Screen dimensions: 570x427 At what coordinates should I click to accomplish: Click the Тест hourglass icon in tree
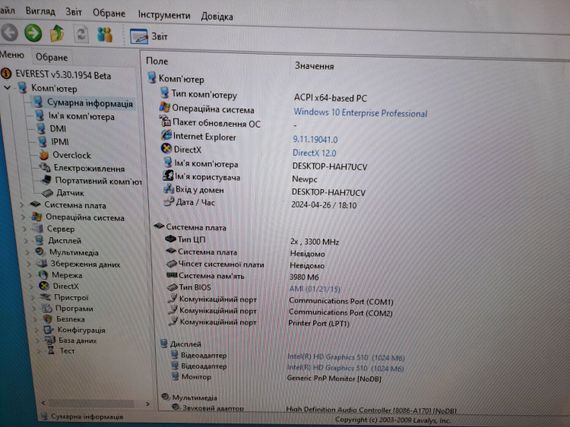click(x=51, y=351)
